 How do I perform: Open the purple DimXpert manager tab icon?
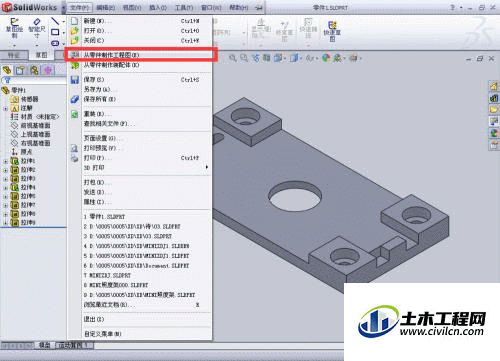[48, 70]
